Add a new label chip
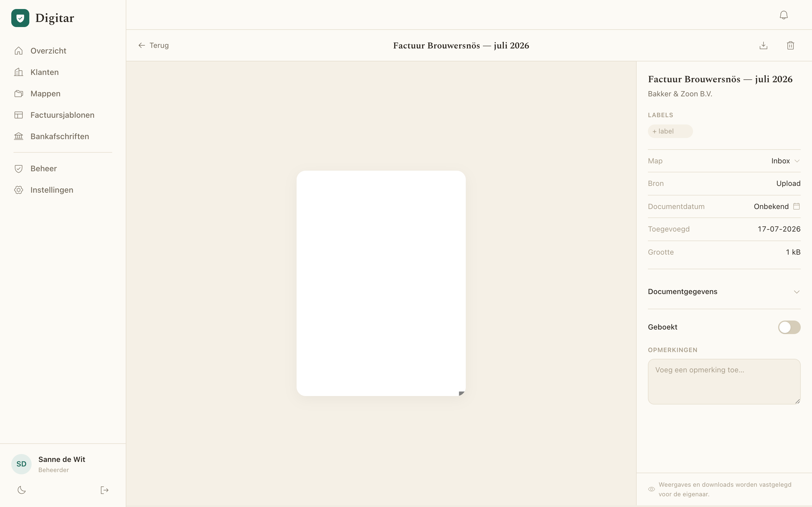 click(670, 131)
